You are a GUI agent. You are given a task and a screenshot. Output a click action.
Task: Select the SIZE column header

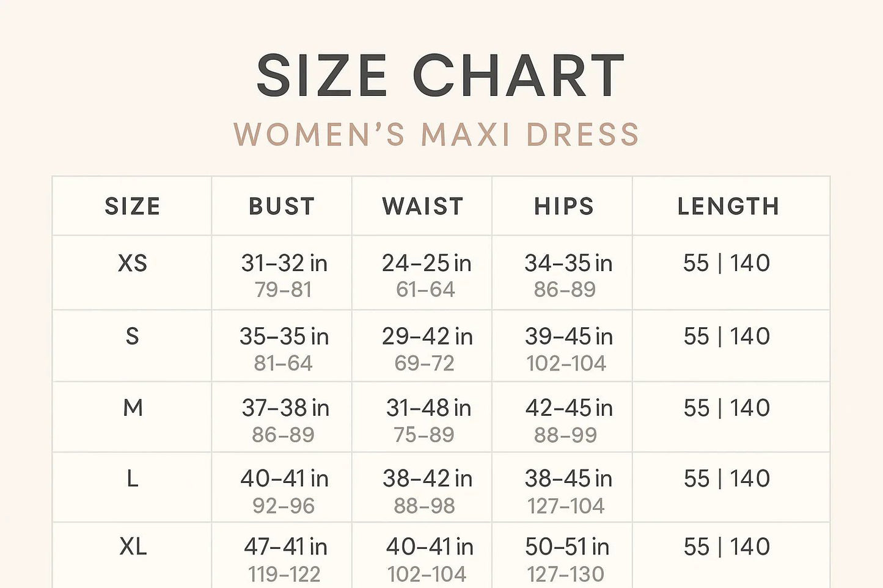coord(133,206)
